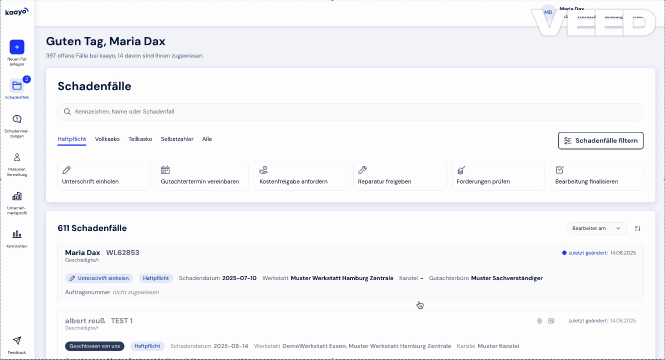This screenshot has height=360, width=665.
Task: Click Haftpflicht badge on albert reuß case
Action: click(x=147, y=346)
